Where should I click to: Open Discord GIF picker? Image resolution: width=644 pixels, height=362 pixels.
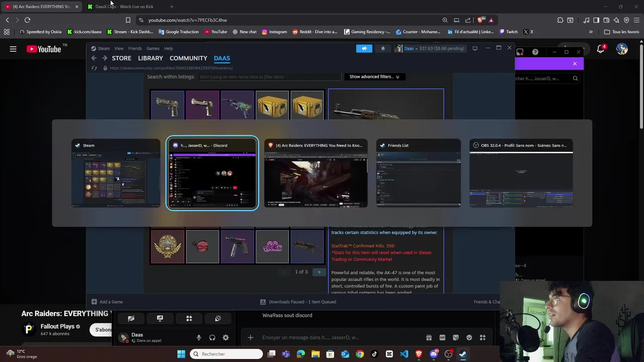442,337
